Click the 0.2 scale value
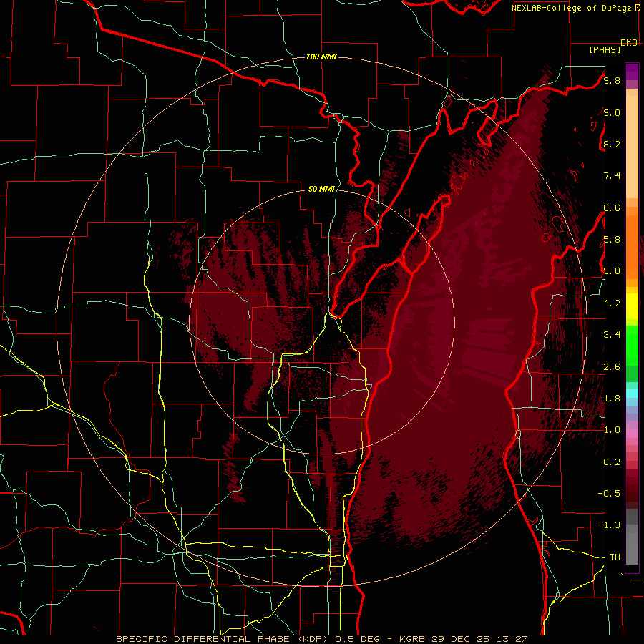The width and height of the screenshot is (644, 644). [x=612, y=462]
